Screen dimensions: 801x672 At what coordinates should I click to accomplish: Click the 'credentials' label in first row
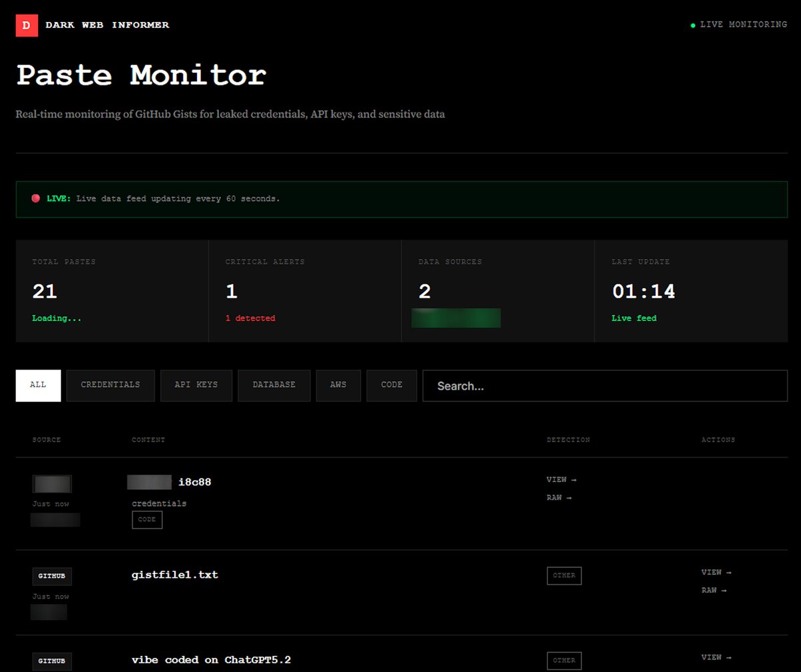point(160,503)
